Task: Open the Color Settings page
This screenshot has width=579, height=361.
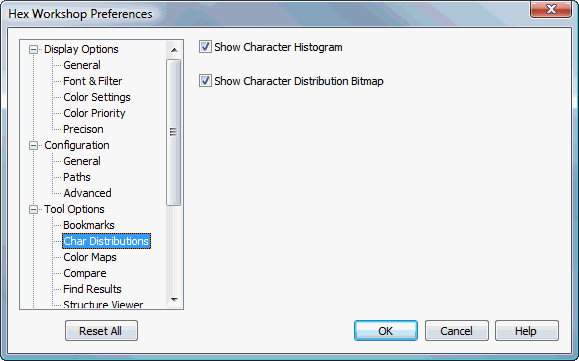Action: coord(97,97)
